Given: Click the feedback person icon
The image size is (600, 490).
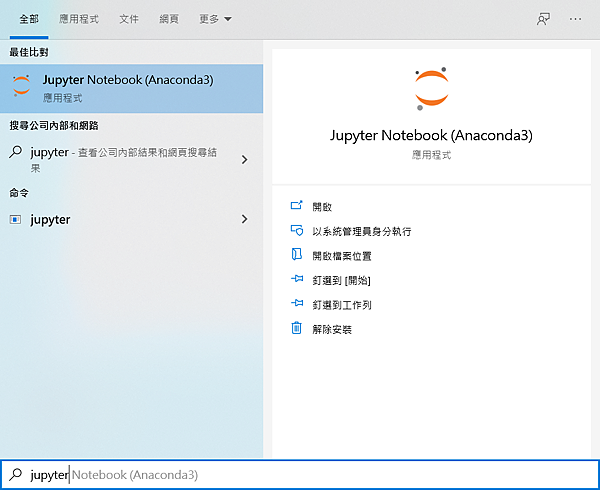Looking at the screenshot, I should pyautogui.click(x=543, y=19).
